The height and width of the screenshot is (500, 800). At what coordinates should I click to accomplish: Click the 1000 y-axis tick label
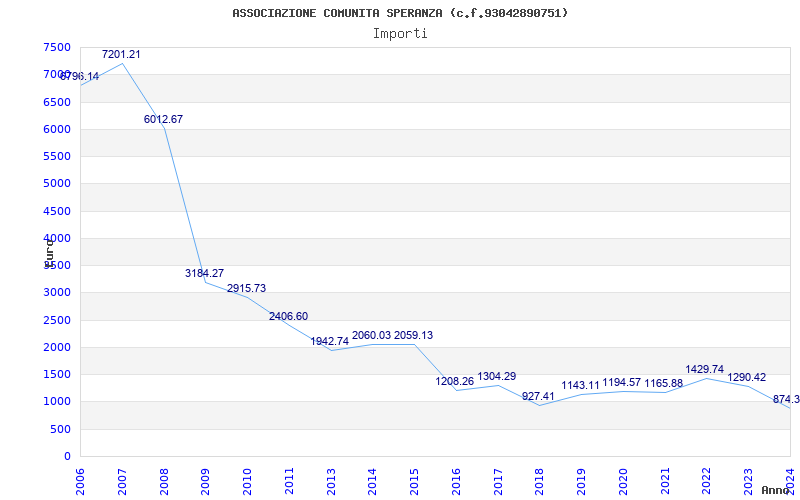(57, 402)
